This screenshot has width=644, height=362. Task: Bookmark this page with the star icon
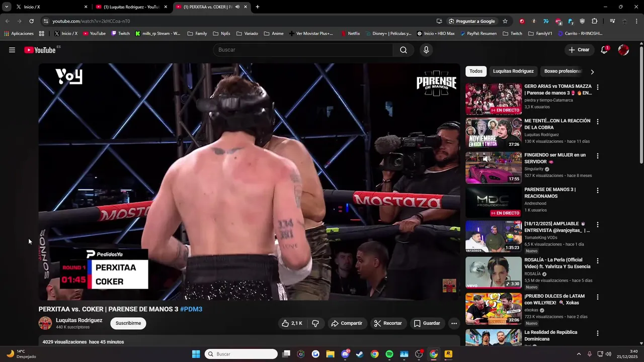click(x=505, y=21)
